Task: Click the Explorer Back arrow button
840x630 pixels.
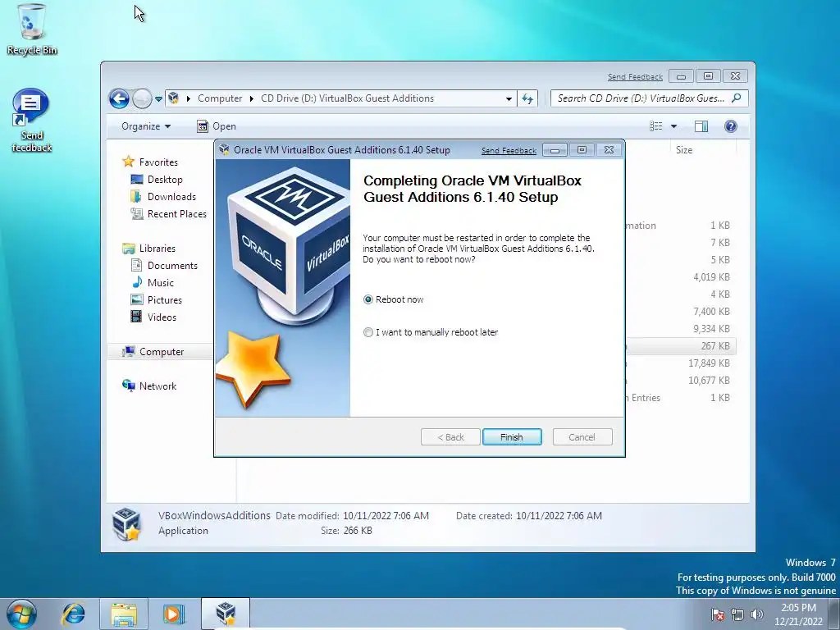Action: tap(119, 98)
